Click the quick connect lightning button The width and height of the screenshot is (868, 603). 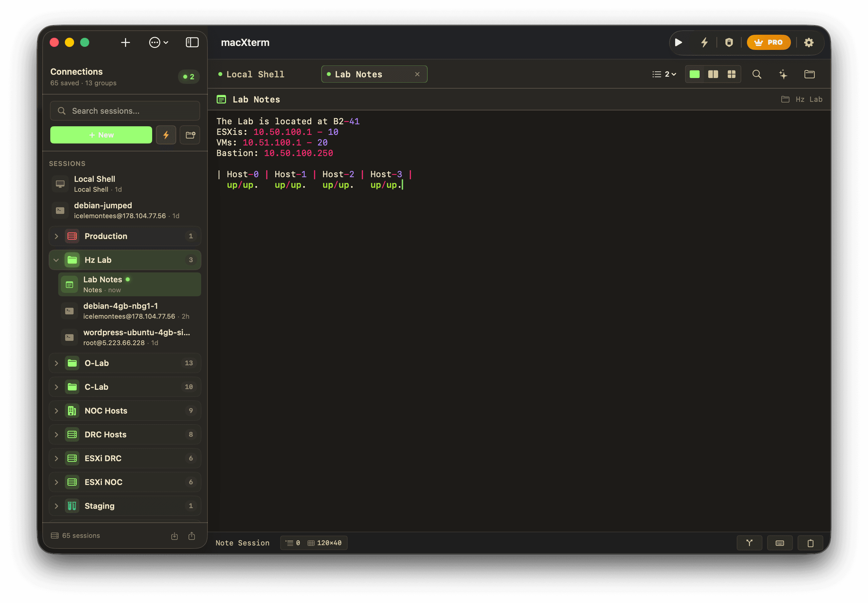click(x=166, y=135)
